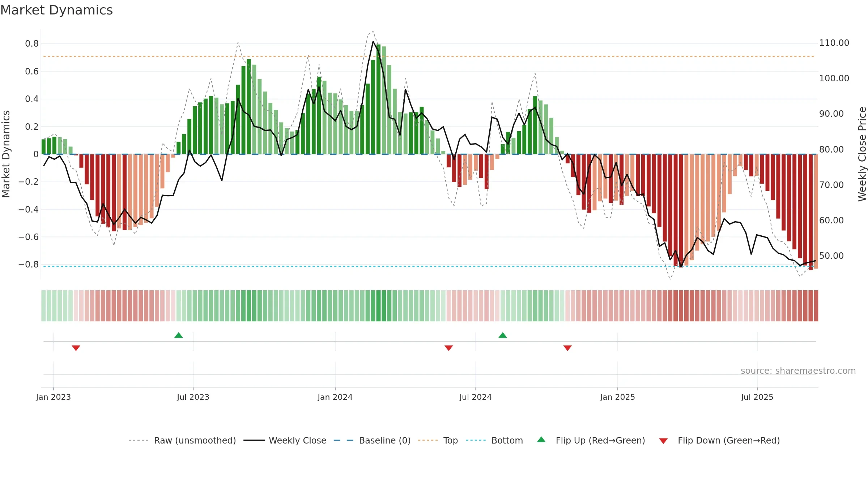
Task: Click the Jul 2023 axis label
Action: click(x=193, y=397)
